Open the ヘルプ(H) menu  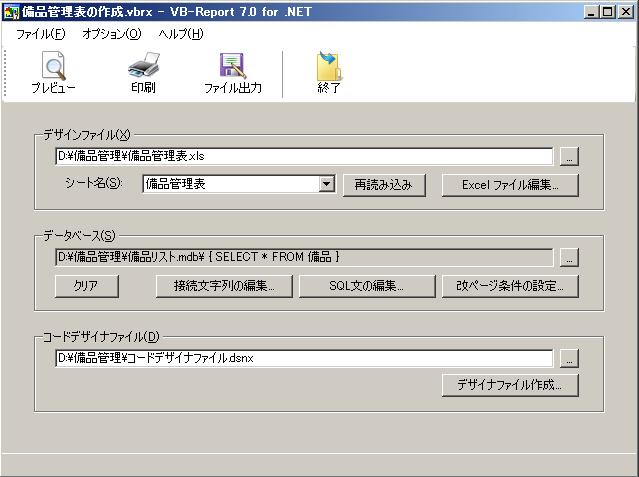pyautogui.click(x=181, y=34)
